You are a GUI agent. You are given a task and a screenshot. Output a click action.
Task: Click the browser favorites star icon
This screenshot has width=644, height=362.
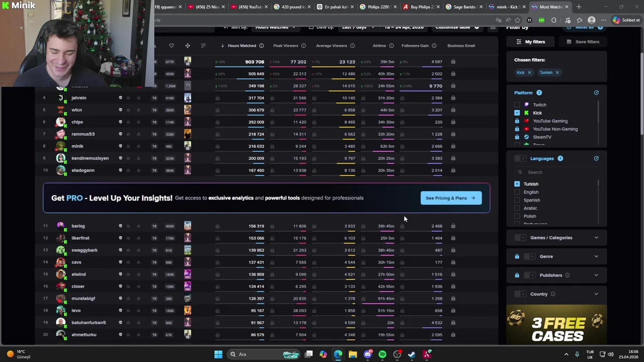click(517, 21)
